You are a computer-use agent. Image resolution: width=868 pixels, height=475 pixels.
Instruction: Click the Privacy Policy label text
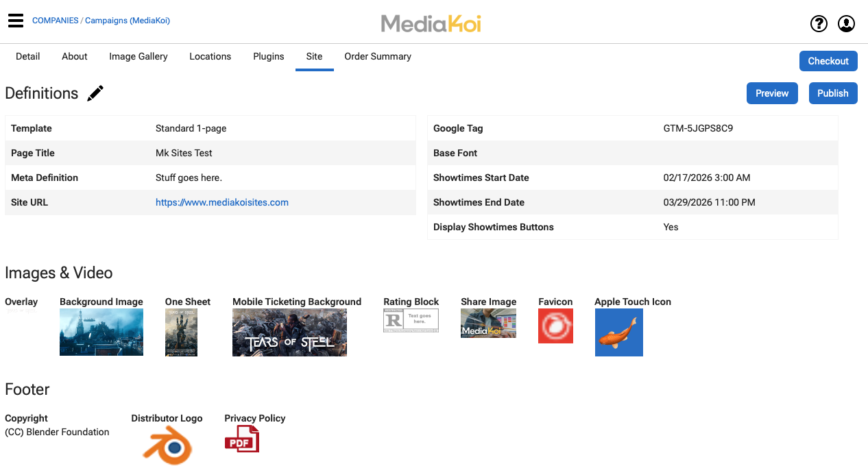point(255,418)
